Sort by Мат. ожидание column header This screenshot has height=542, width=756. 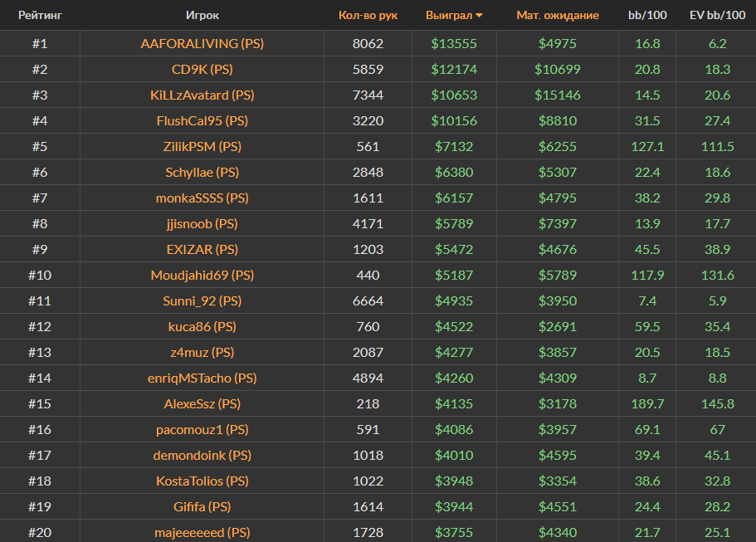tap(557, 15)
